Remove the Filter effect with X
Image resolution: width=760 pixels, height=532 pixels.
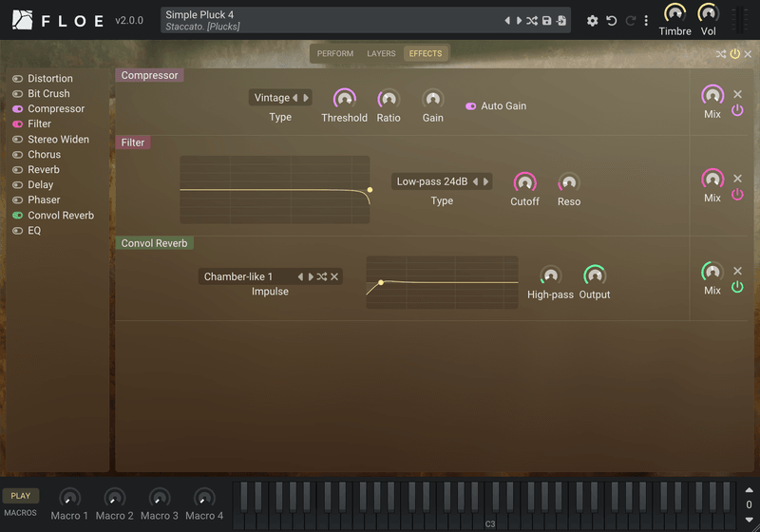738,179
